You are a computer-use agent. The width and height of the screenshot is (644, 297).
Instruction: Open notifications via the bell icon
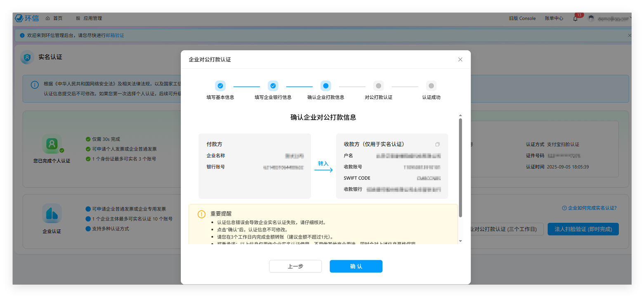[x=575, y=19]
